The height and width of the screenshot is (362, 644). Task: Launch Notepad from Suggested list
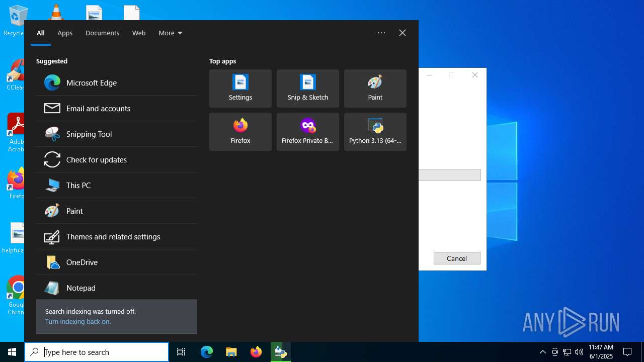coord(116,288)
